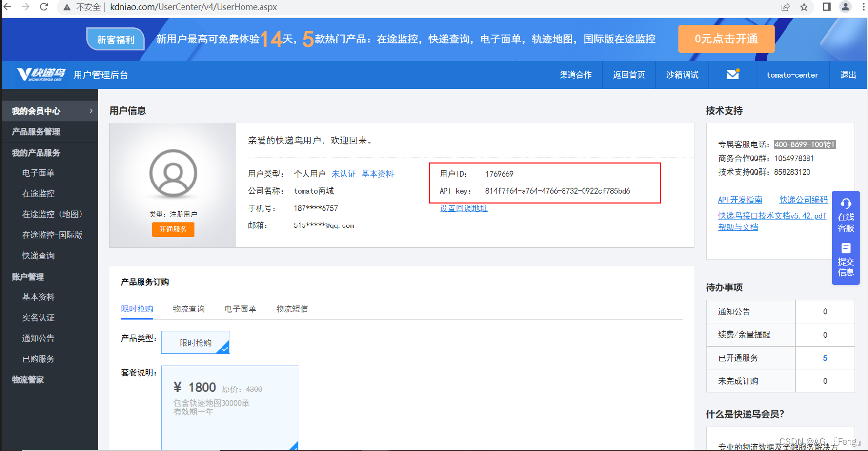Image resolution: width=868 pixels, height=451 pixels.
Task: Open the mail envelope messages icon
Action: coord(733,74)
